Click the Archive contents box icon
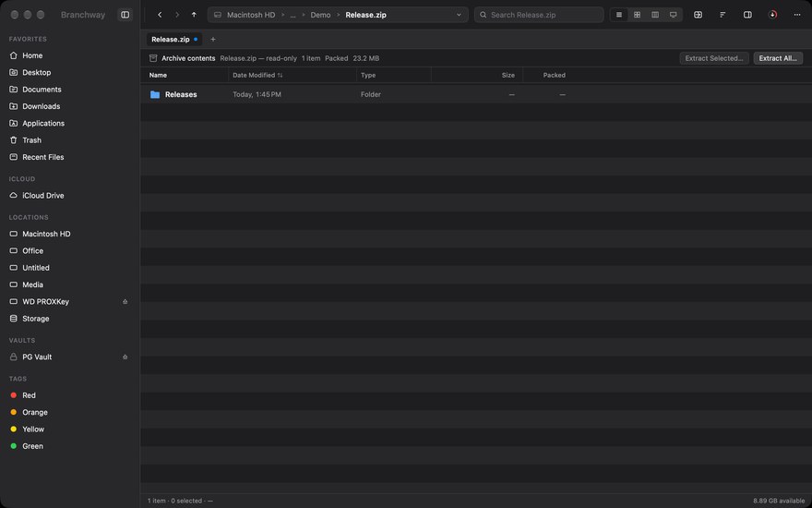The width and height of the screenshot is (812, 508). (153, 58)
